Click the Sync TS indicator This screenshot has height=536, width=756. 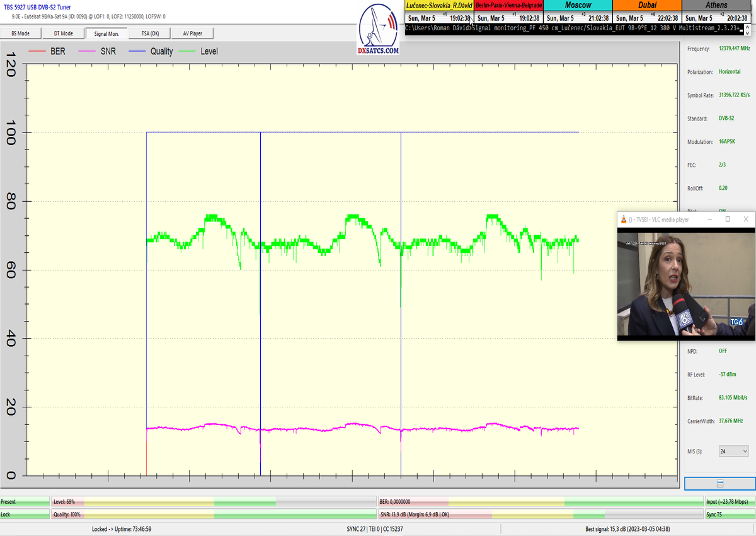730,515
